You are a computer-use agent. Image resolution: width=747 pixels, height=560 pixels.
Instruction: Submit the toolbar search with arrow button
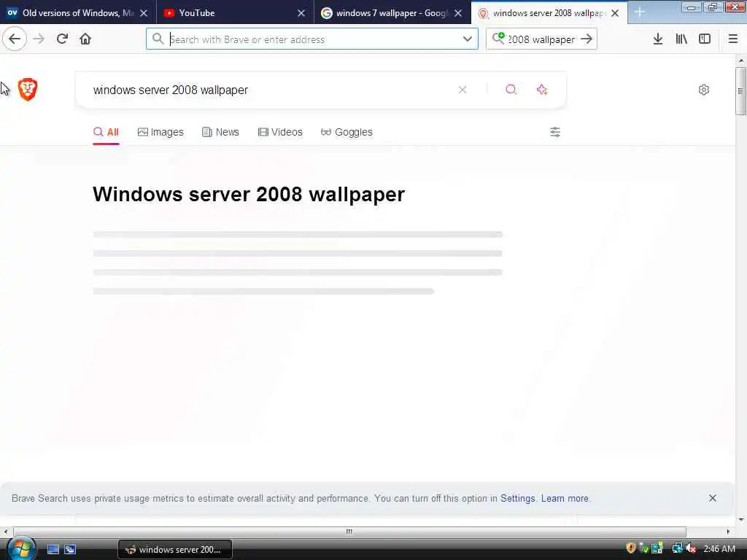click(587, 39)
